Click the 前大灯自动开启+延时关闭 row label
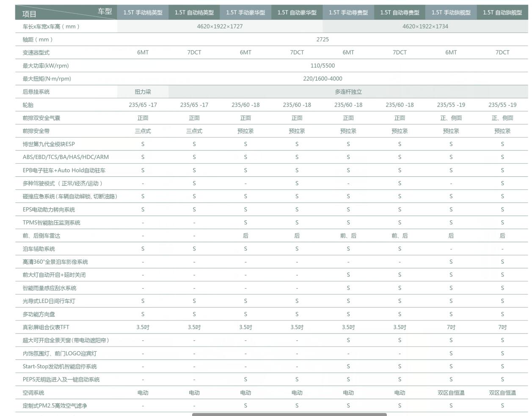The image size is (532, 416). click(54, 275)
